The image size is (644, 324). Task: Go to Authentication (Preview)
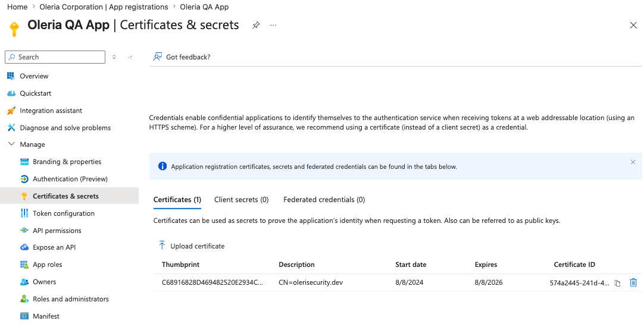tap(70, 179)
